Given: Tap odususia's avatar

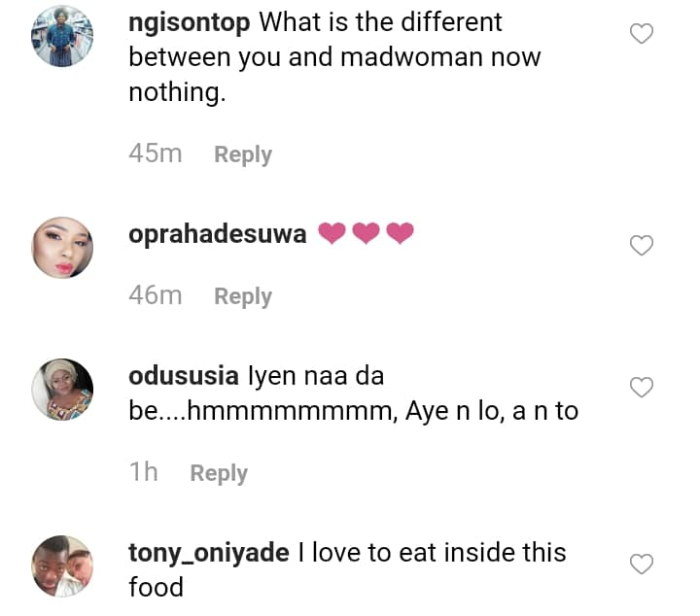Looking at the screenshot, I should click(62, 390).
